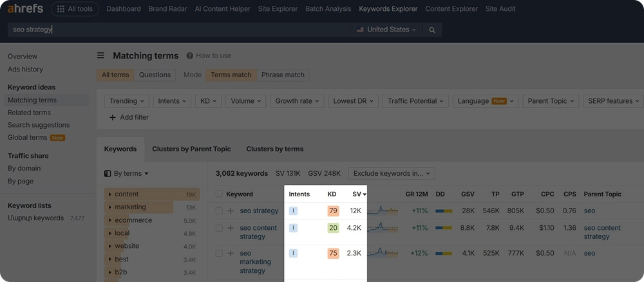Viewport: 644px width, 282px height.
Task: Open Exclude keywords in dropdown
Action: (392, 174)
